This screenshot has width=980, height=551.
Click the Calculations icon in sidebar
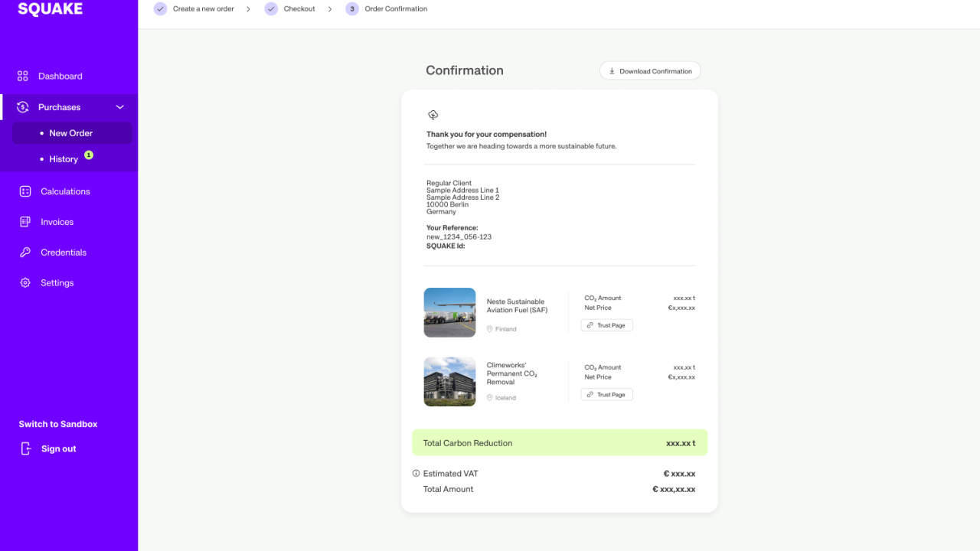click(25, 191)
